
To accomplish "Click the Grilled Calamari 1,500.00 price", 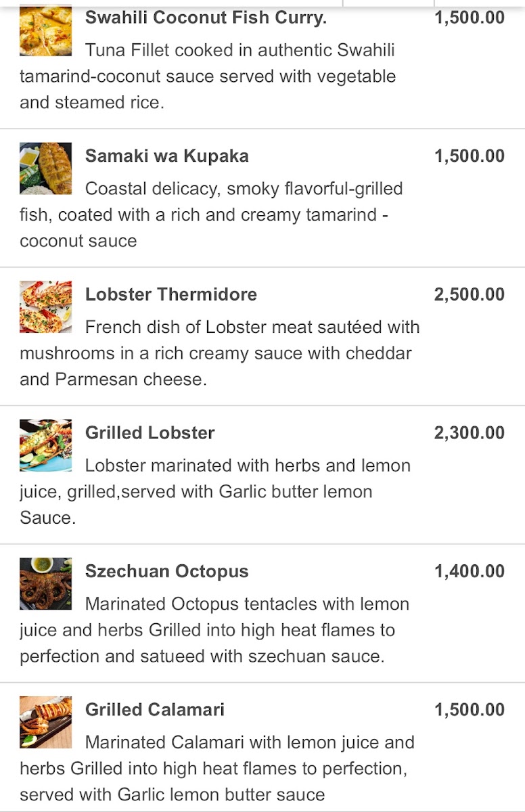I will [469, 709].
